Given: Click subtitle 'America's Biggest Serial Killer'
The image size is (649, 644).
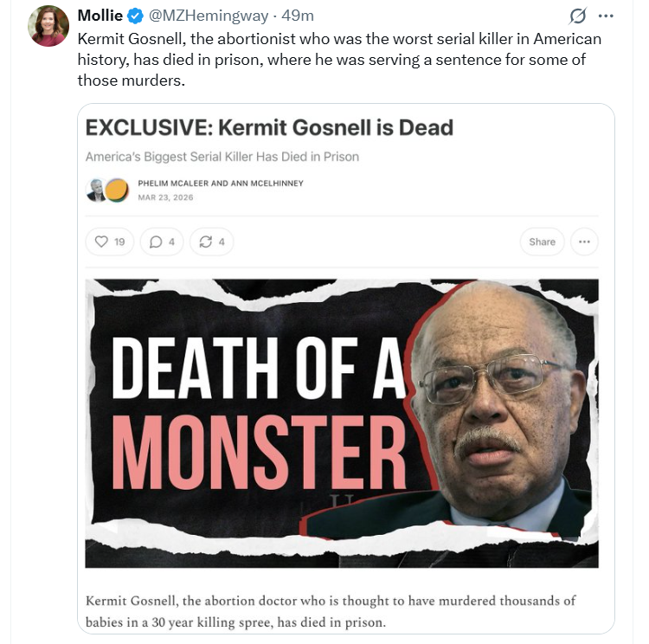Looking at the screenshot, I should [x=222, y=157].
